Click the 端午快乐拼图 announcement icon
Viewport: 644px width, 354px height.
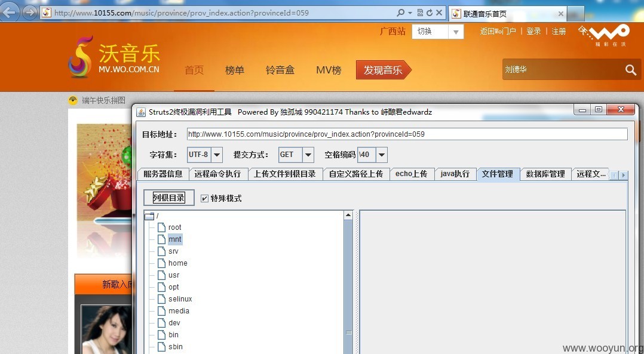coord(73,100)
